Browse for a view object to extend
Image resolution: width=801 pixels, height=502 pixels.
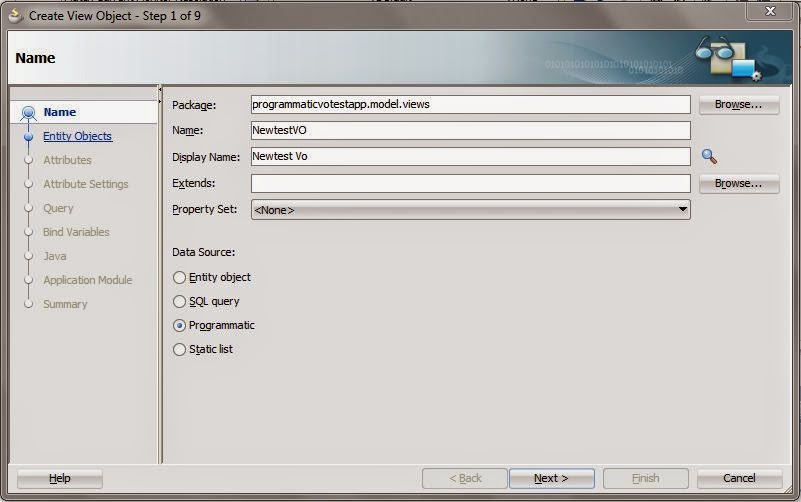point(739,183)
